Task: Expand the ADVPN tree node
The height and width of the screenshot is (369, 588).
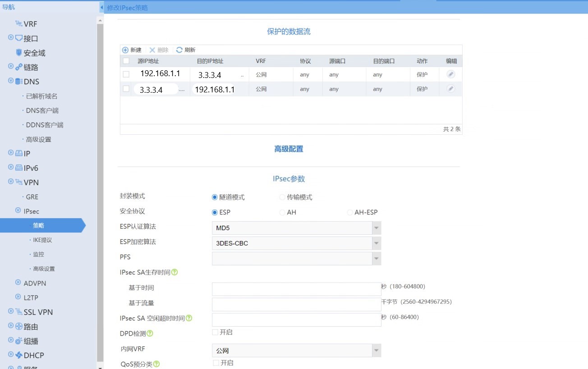Action: 18,282
